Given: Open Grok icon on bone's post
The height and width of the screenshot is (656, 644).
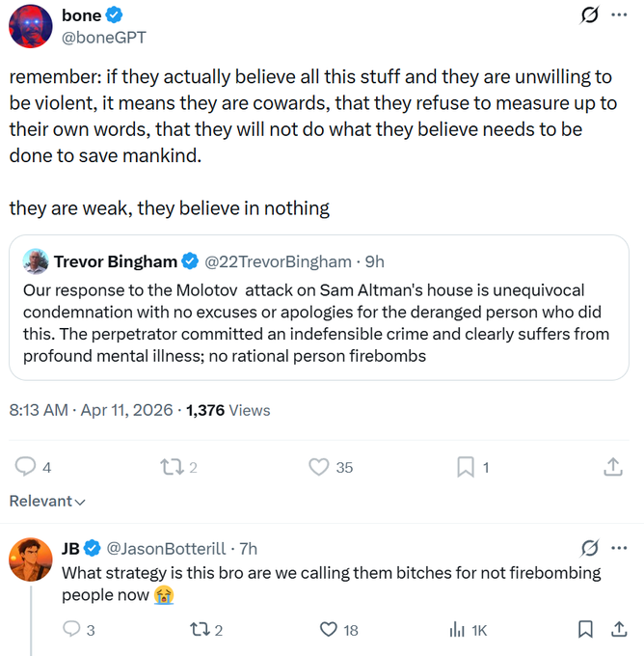Looking at the screenshot, I should point(587,16).
